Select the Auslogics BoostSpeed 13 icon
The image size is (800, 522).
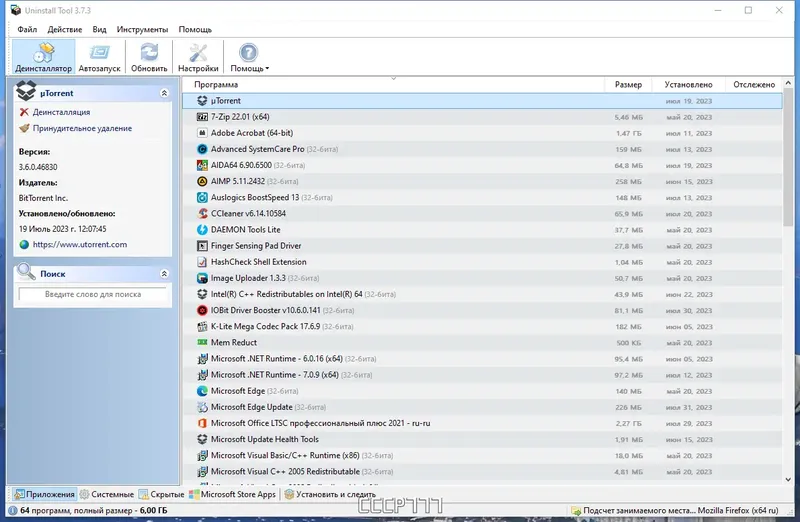(x=202, y=197)
